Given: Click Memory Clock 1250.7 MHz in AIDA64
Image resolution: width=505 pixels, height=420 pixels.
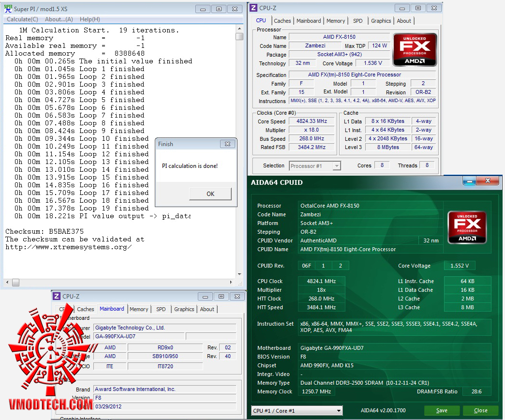Looking at the screenshot, I should pyautogui.click(x=316, y=391).
